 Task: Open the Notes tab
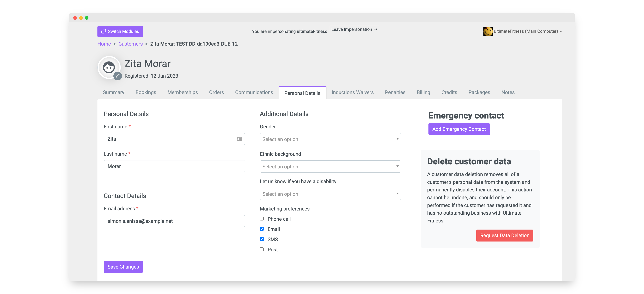pyautogui.click(x=508, y=92)
